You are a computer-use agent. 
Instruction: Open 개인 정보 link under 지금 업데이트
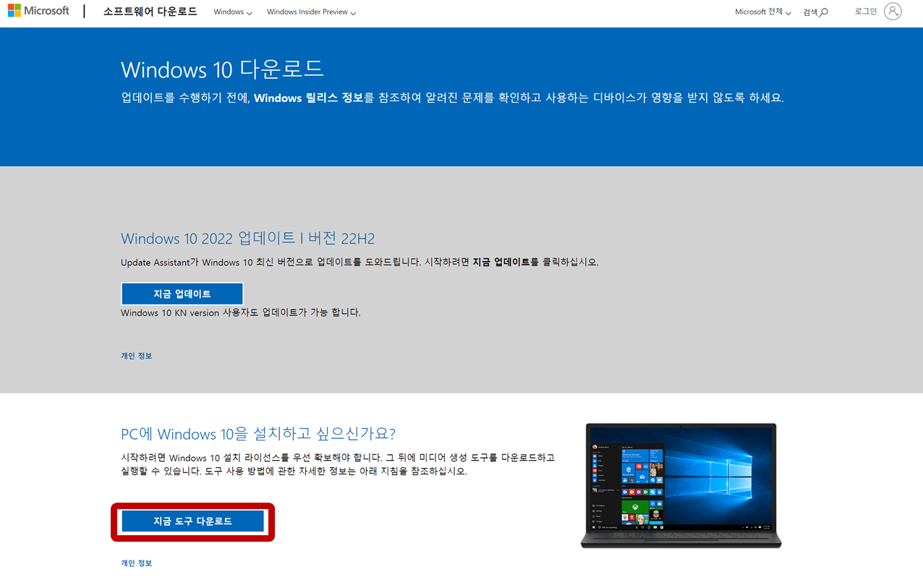pos(136,356)
